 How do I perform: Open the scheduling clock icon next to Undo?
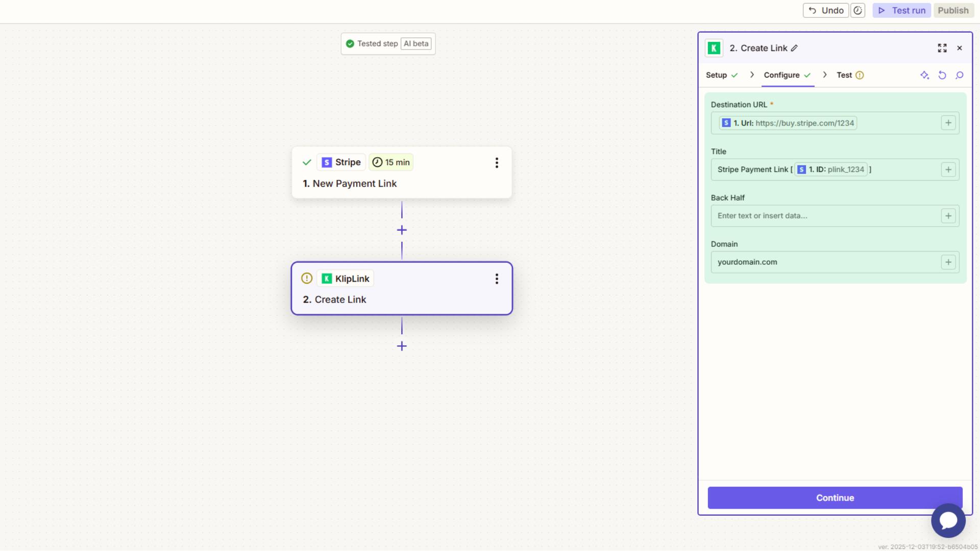pos(857,10)
